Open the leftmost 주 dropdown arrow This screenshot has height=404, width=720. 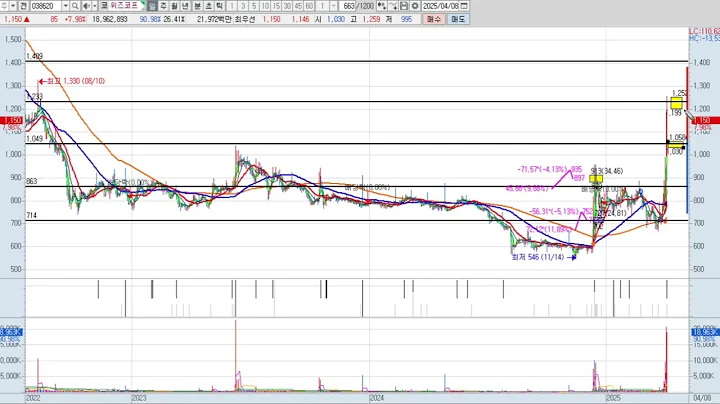(x=13, y=6)
